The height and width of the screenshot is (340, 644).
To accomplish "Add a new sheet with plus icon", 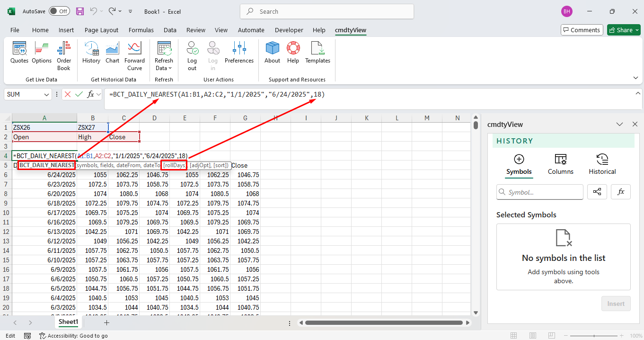I will point(106,322).
